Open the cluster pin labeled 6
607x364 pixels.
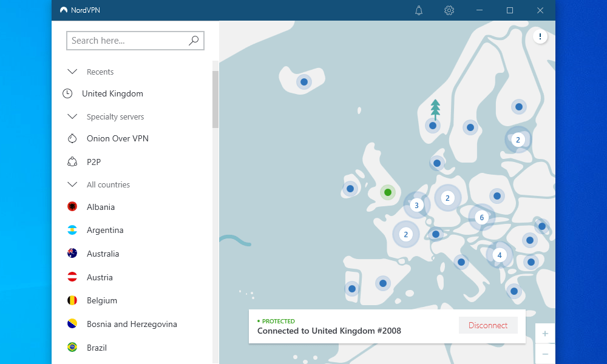[x=481, y=217]
